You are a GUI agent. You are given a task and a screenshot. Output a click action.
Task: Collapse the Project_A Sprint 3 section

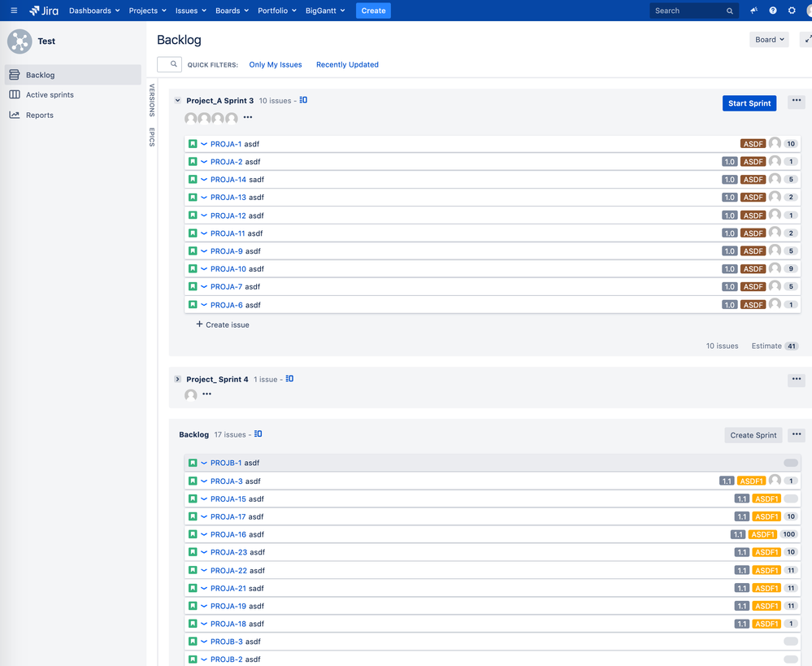pos(177,100)
